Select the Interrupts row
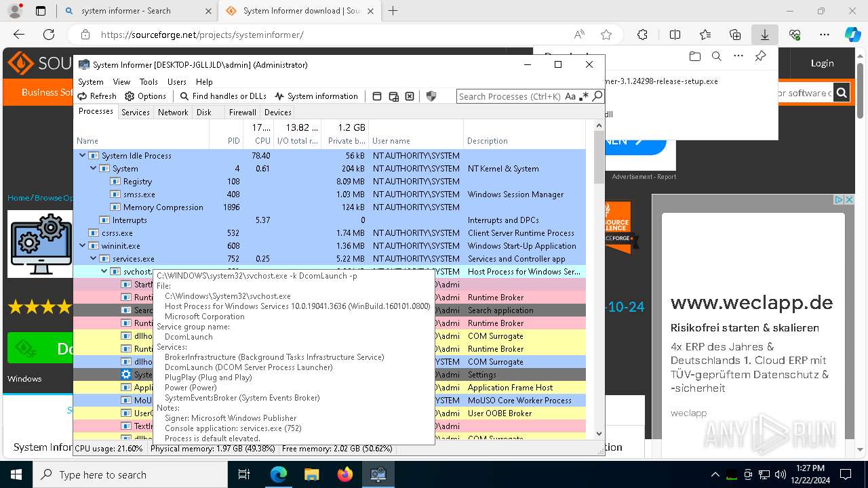 [330, 220]
